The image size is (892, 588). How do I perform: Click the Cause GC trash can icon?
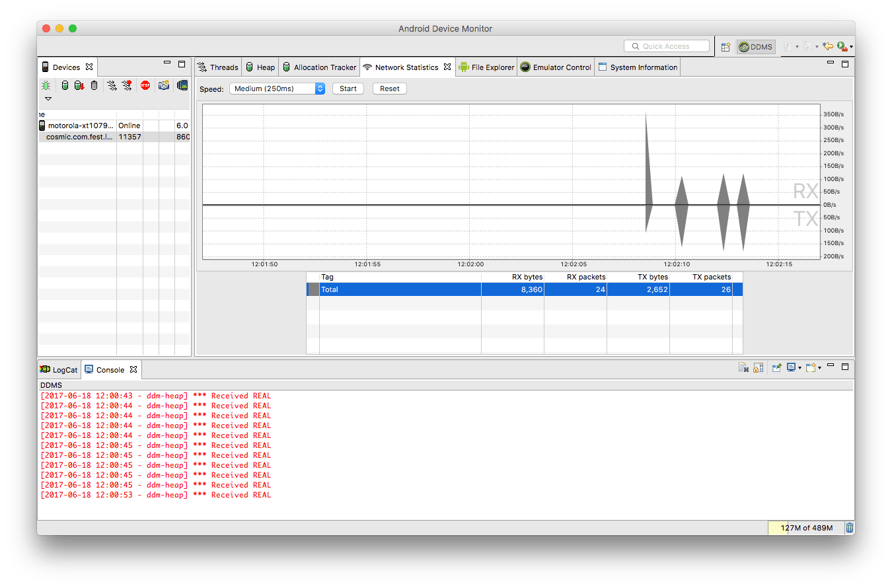[94, 85]
